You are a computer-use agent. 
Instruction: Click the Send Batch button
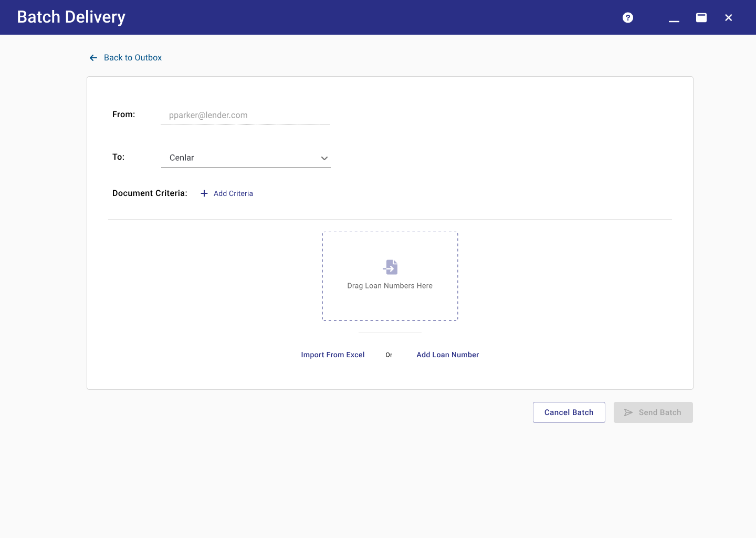pyautogui.click(x=653, y=412)
